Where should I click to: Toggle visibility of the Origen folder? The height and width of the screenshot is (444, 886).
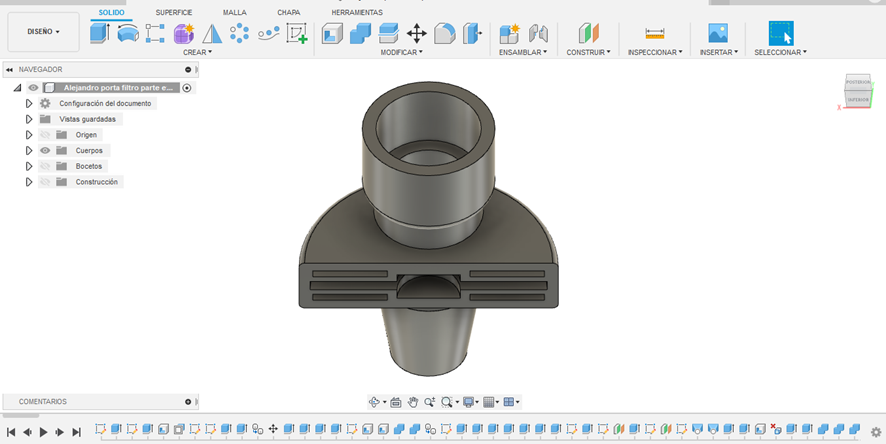click(x=45, y=134)
